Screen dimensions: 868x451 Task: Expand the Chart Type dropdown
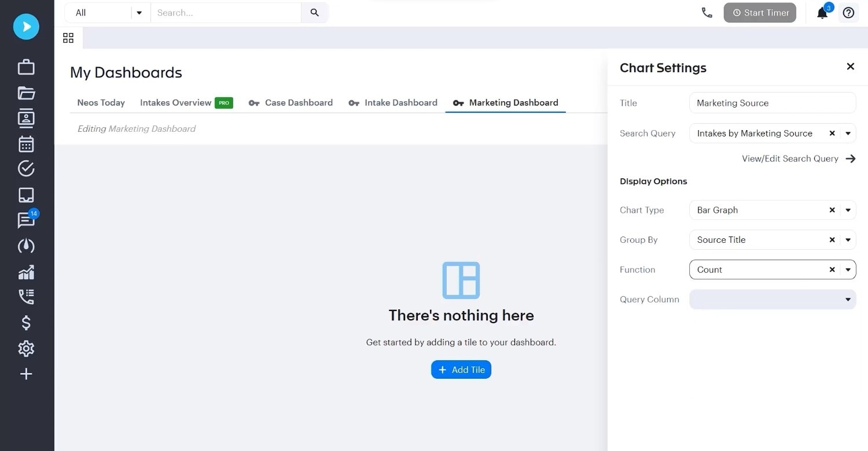tap(848, 210)
